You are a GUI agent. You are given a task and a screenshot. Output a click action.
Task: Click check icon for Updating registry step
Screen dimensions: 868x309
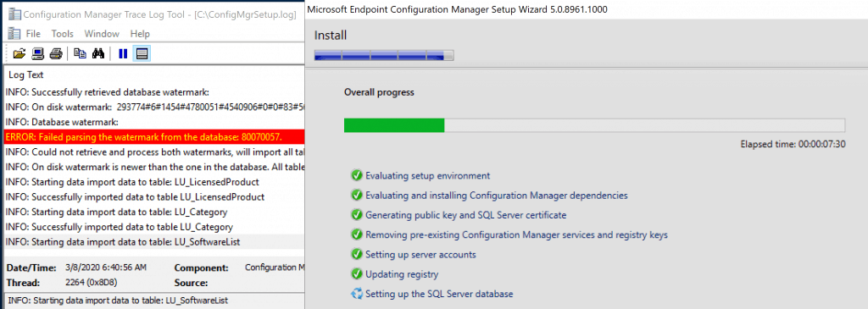[x=357, y=273]
